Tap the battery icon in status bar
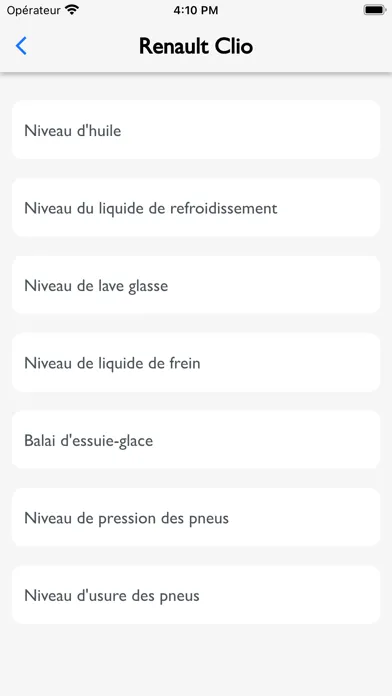This screenshot has width=392, height=696. 375,10
